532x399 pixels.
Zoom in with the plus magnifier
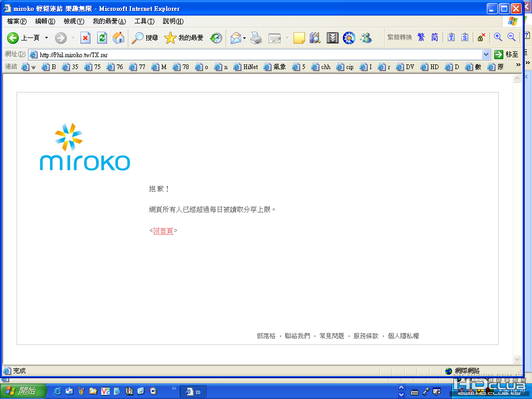tap(498, 37)
